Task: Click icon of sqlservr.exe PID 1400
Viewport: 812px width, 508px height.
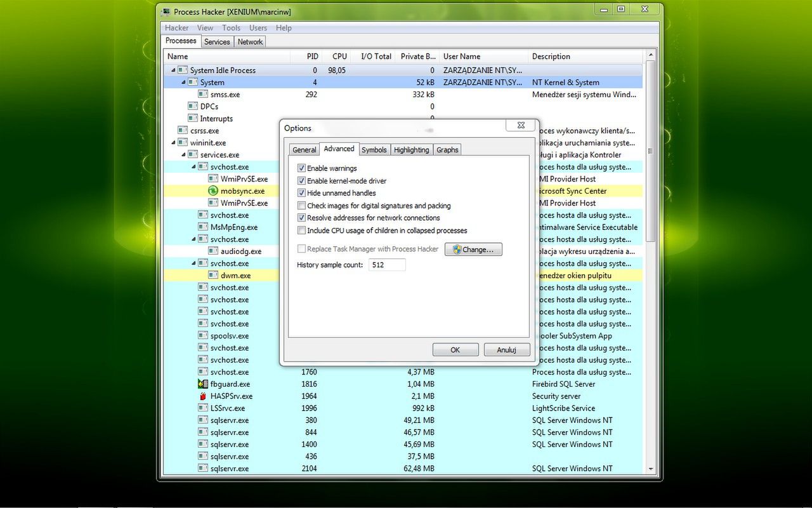Action: [x=203, y=444]
